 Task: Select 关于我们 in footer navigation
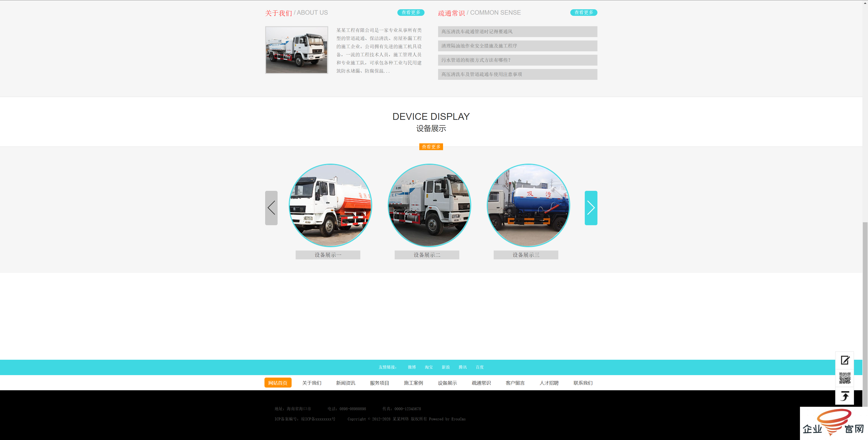[312, 383]
